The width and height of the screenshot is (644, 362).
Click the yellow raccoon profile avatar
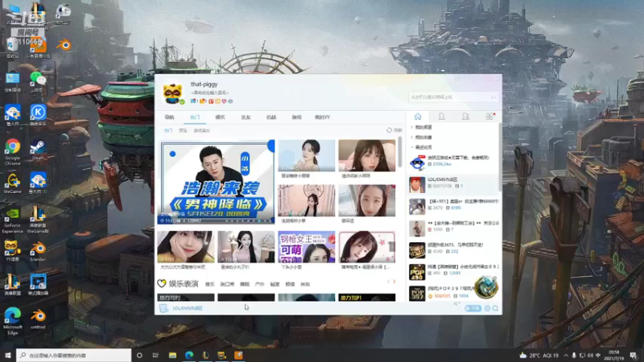(173, 93)
